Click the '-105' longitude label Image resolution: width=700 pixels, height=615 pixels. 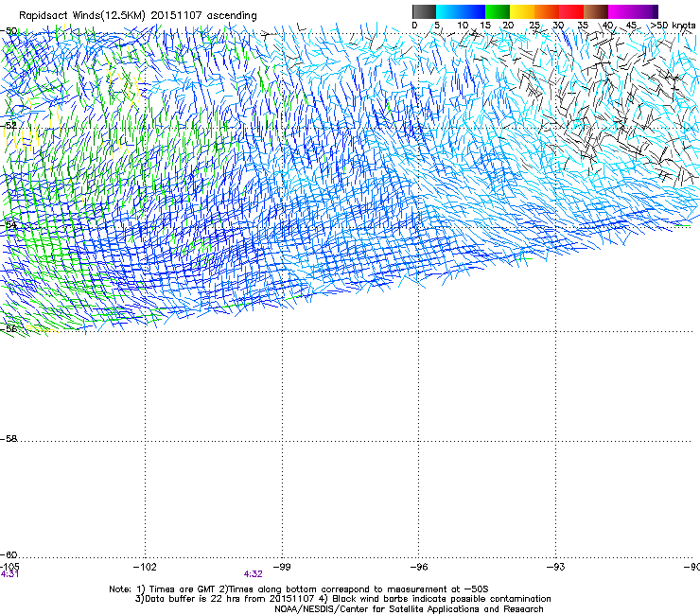[9, 567]
